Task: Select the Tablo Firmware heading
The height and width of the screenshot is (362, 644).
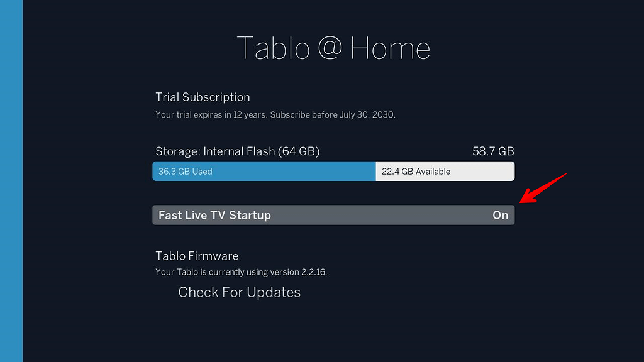Action: [197, 256]
